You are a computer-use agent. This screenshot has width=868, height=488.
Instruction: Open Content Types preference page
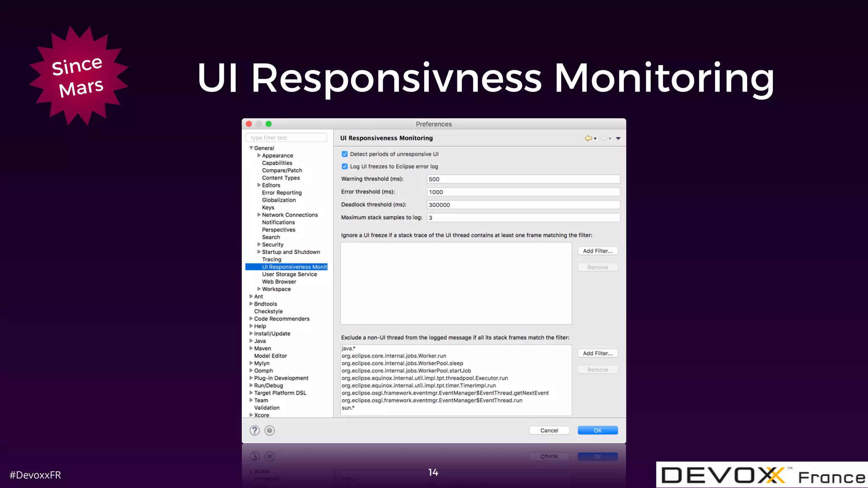pos(281,178)
